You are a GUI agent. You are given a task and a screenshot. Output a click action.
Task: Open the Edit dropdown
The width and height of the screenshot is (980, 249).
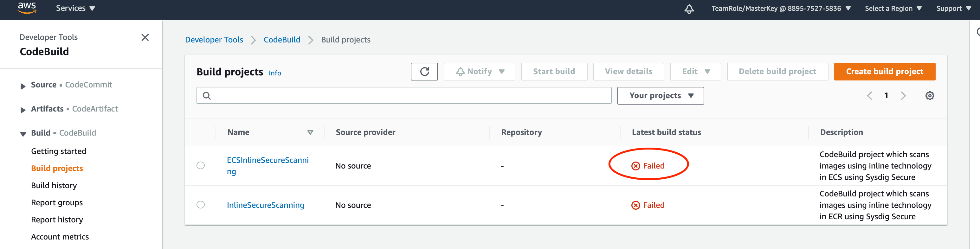coord(695,72)
